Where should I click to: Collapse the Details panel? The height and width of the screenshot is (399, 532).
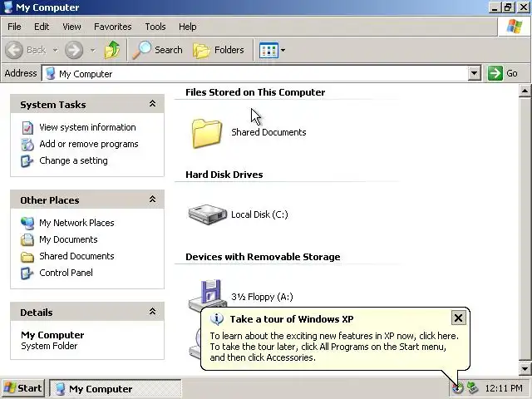pos(152,312)
